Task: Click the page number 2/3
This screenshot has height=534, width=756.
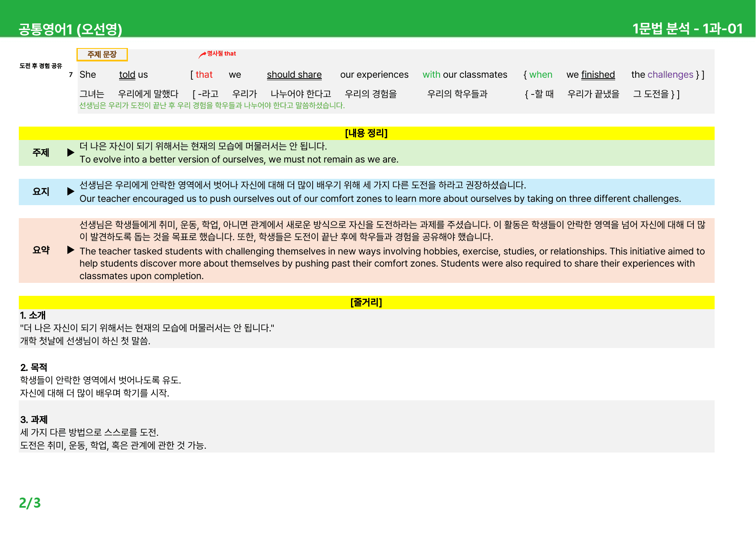Action: coord(30,503)
